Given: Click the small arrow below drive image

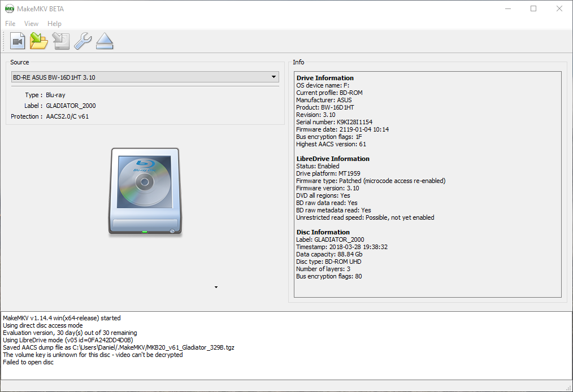Looking at the screenshot, I should (x=216, y=287).
